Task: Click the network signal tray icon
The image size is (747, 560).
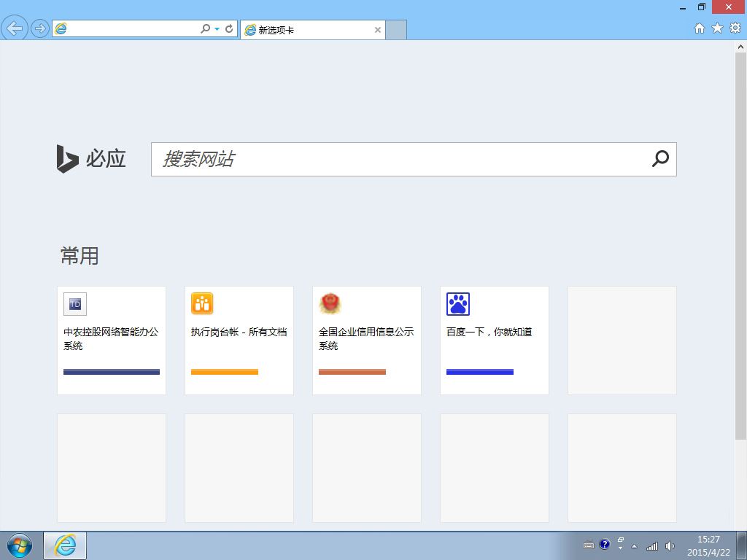Action: 652,546
